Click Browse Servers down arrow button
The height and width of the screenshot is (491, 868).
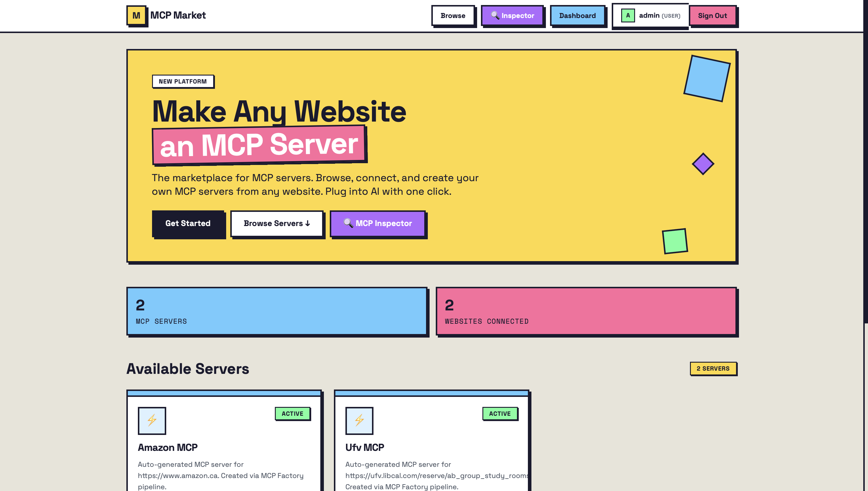tap(277, 223)
